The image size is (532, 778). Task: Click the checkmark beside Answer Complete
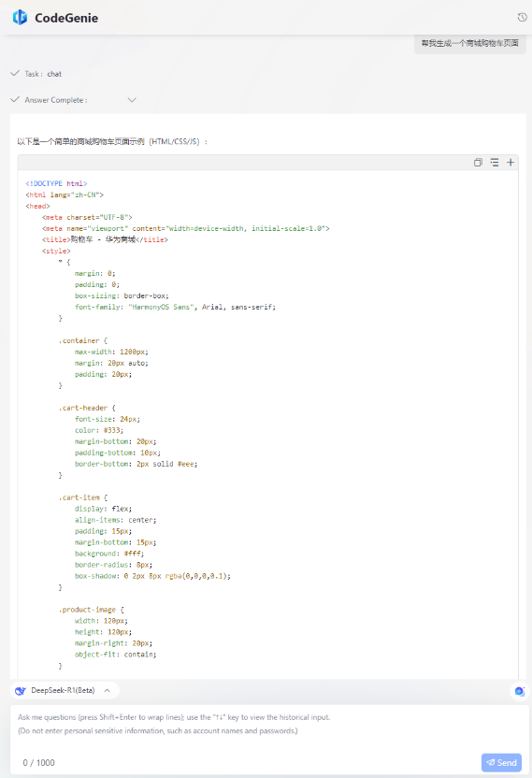(x=15, y=99)
